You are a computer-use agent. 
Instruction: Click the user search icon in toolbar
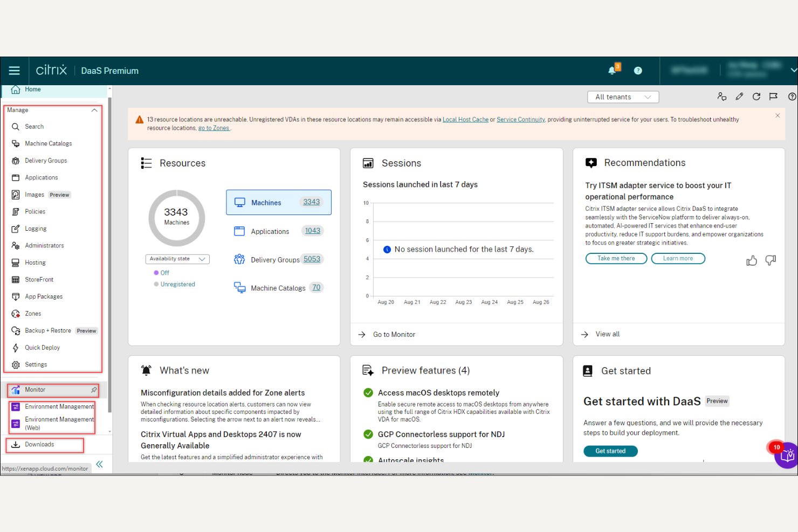722,96
